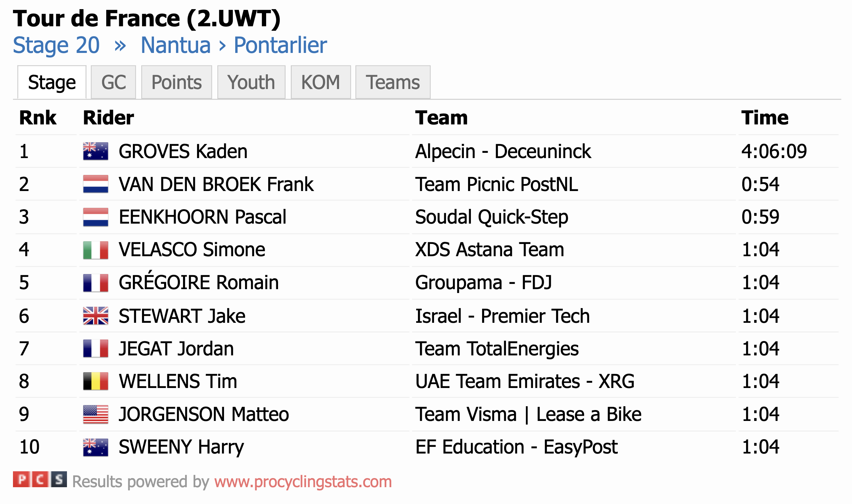The height and width of the screenshot is (504, 852).
Task: Visit www.procyclingstats.com link
Action: tap(303, 482)
